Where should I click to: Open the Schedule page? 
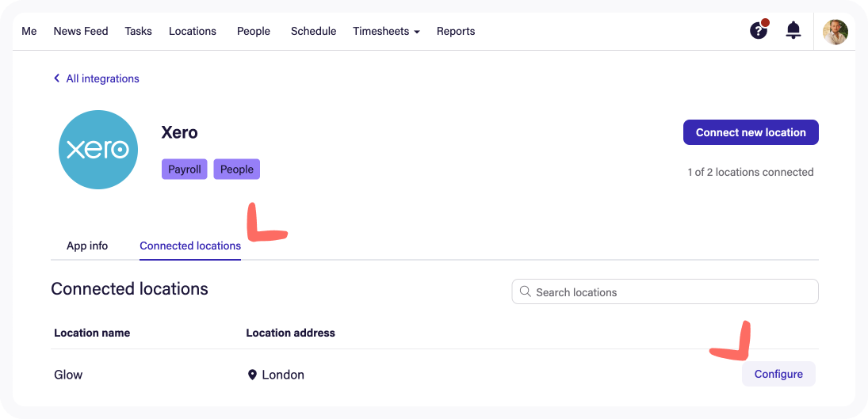(314, 31)
